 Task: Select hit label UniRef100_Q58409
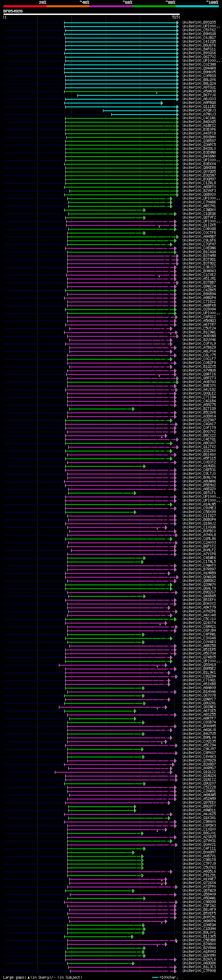point(199,894)
